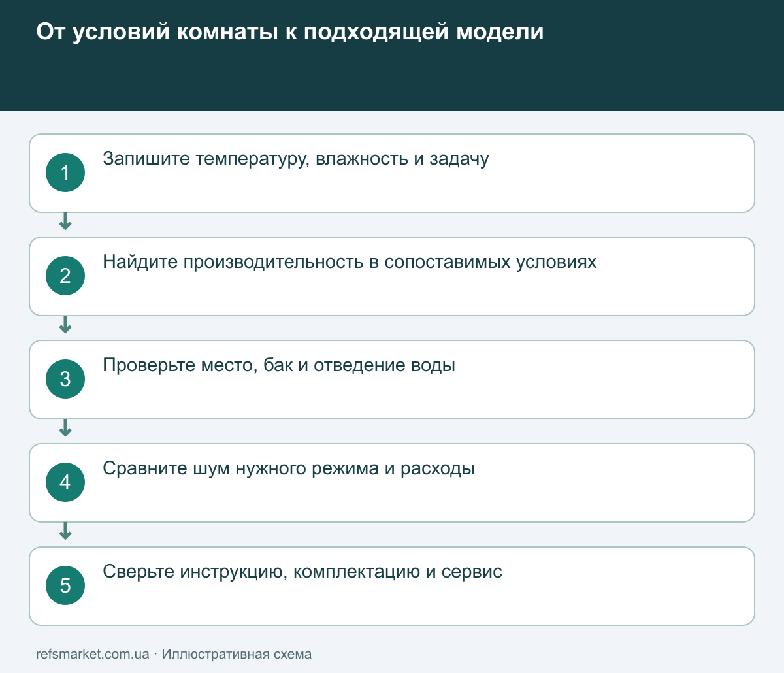This screenshot has height=673, width=784.
Task: Click the refsmarket.com.ua footer text
Action: (x=93, y=654)
